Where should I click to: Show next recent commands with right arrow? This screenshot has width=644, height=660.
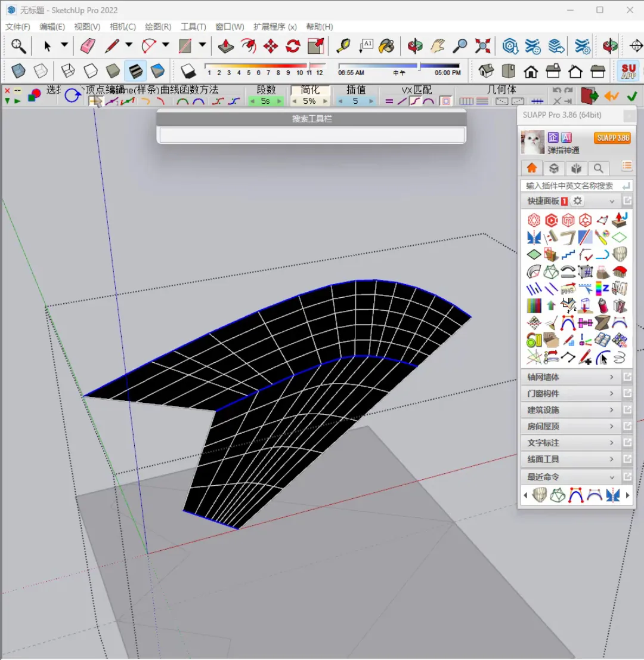(x=627, y=495)
